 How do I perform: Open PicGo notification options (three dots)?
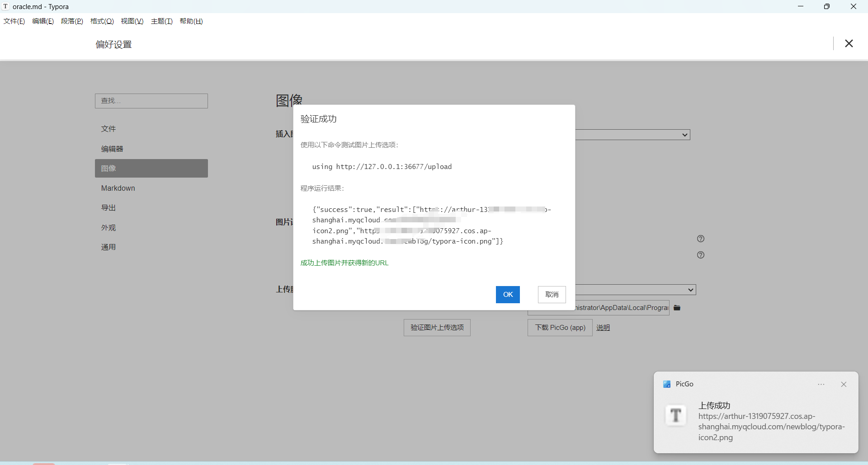point(821,384)
